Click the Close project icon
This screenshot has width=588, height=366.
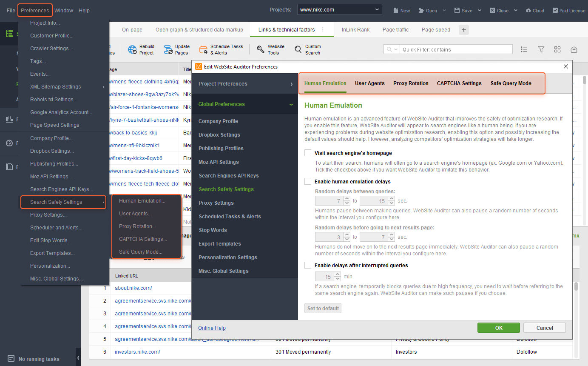click(492, 10)
